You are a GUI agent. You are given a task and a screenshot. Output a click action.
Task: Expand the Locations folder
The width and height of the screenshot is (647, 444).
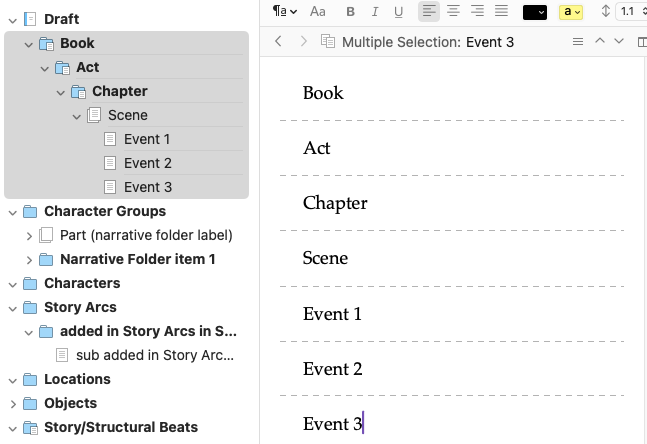click(12, 379)
